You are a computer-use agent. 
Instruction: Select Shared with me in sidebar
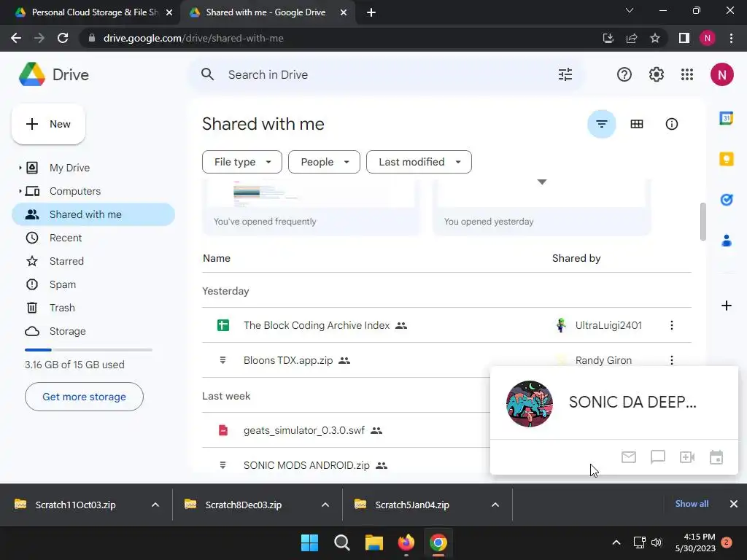(x=93, y=214)
